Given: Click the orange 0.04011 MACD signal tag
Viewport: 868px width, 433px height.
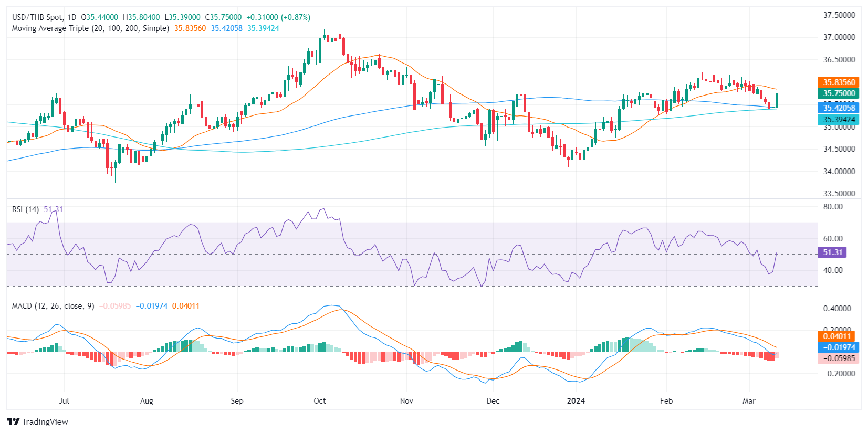Looking at the screenshot, I should [x=836, y=336].
